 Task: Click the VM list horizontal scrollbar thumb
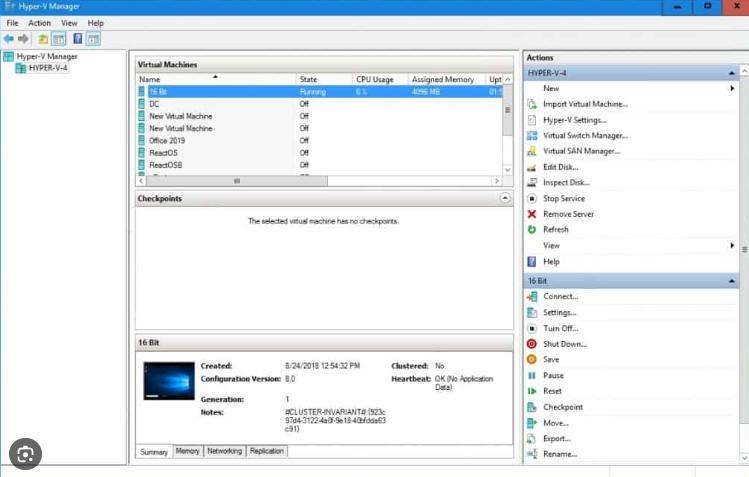coord(237,181)
